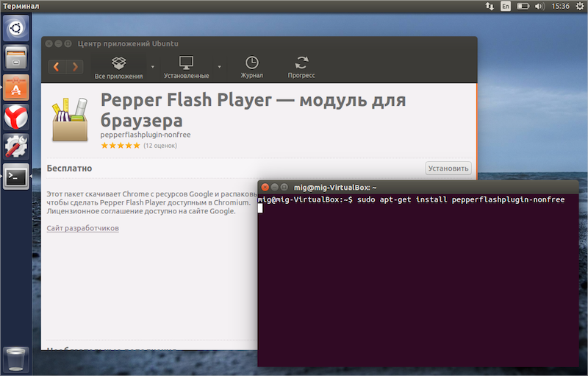588x376 pixels.
Task: Click Software Center window title bar
Action: pos(259,43)
